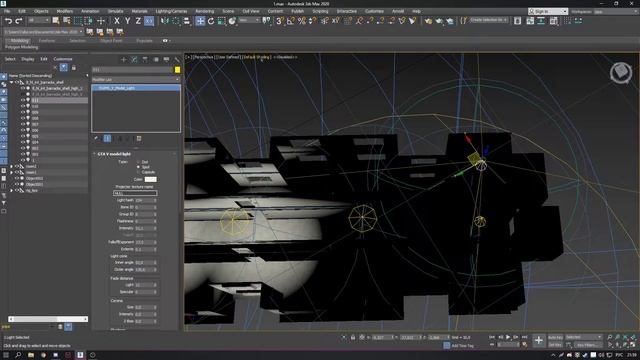Viewport: 640px width, 360px height.
Task: Open Render Setup teapot icon
Action: click(428, 21)
